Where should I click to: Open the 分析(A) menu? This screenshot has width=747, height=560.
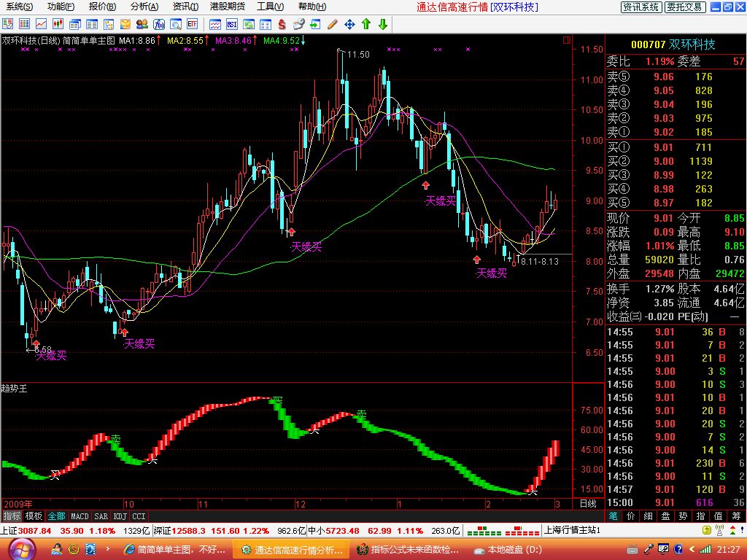pyautogui.click(x=144, y=7)
